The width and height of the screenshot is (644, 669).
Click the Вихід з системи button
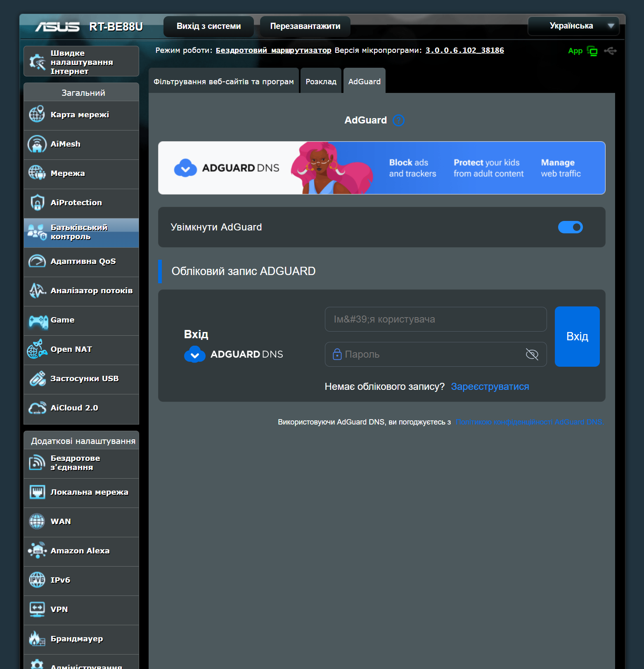click(208, 26)
